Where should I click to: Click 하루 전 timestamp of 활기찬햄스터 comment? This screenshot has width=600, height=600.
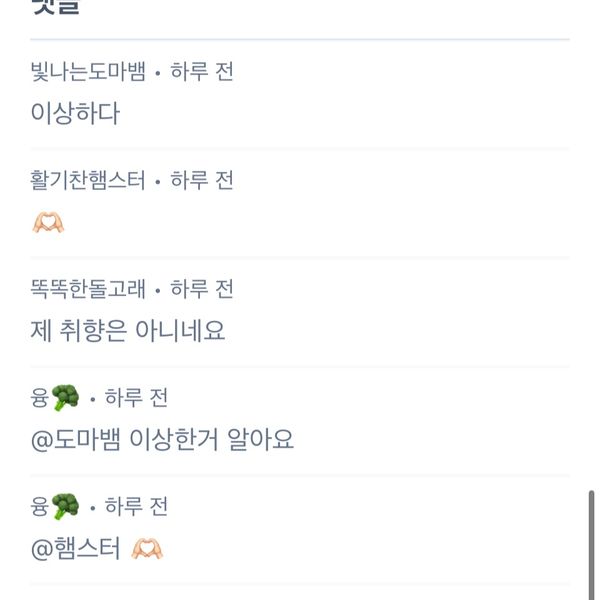pyautogui.click(x=202, y=180)
